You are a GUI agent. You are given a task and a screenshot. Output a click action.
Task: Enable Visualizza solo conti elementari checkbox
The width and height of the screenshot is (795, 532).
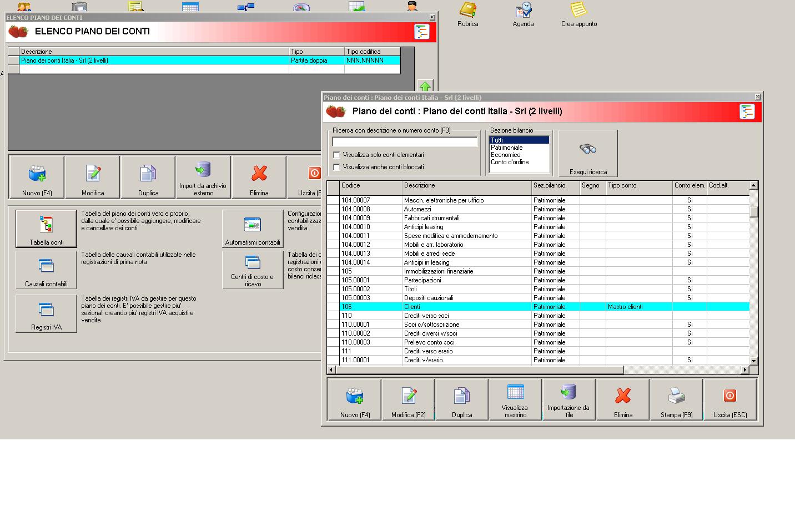click(x=336, y=155)
